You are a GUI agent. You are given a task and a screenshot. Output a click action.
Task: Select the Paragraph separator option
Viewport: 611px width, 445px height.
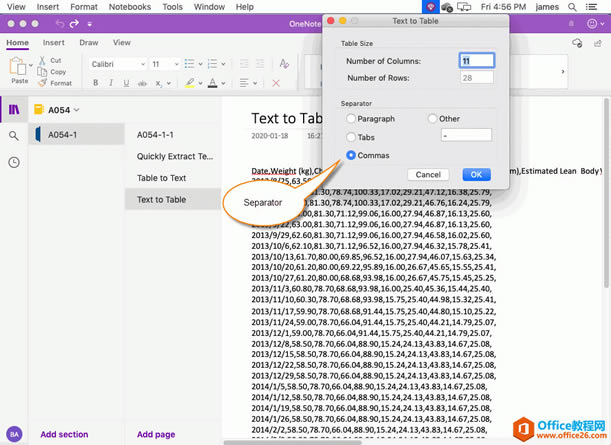click(x=351, y=119)
